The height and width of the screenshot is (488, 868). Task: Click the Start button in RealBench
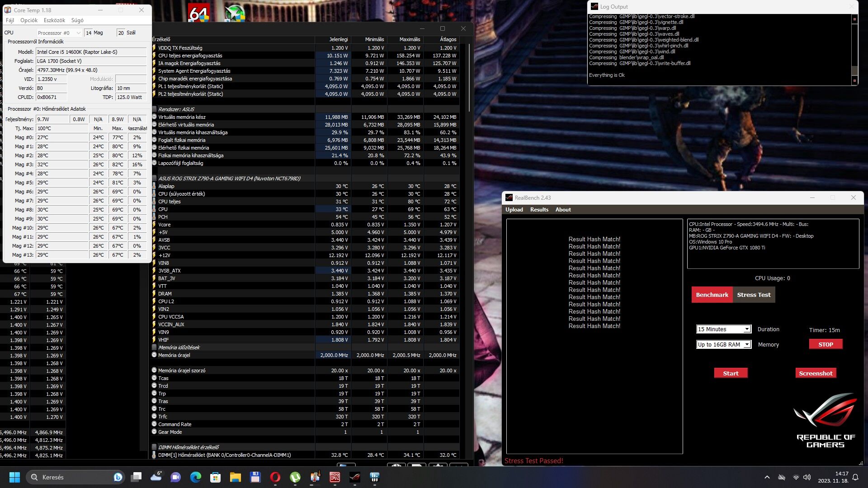731,373
